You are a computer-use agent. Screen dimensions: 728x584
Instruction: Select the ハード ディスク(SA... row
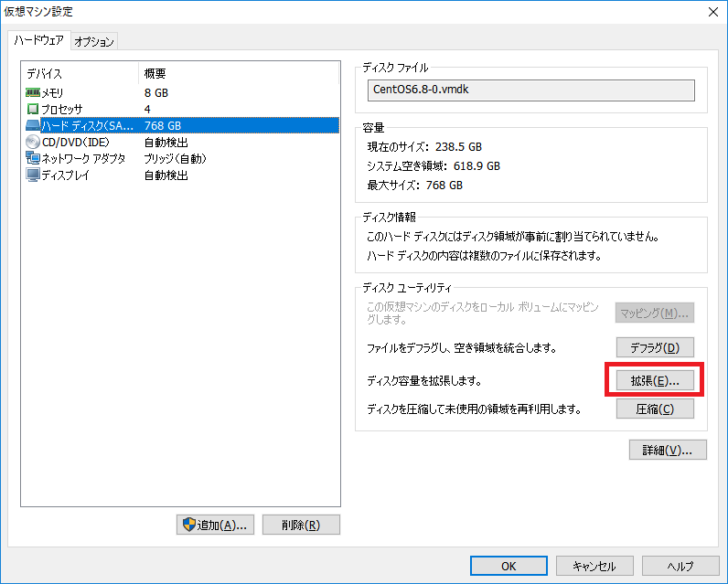pyautogui.click(x=182, y=125)
